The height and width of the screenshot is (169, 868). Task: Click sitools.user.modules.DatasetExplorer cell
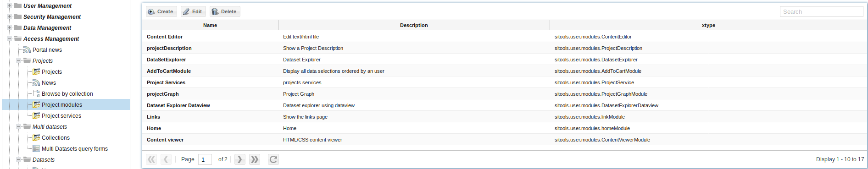pos(596,60)
